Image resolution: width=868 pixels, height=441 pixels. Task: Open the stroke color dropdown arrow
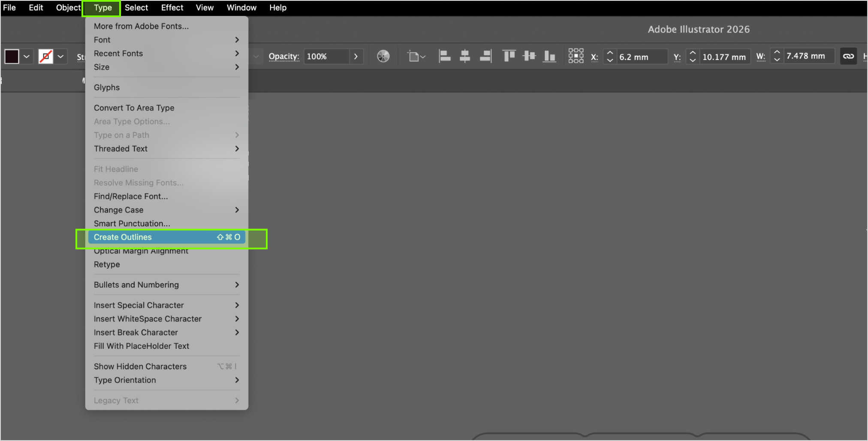(x=60, y=57)
